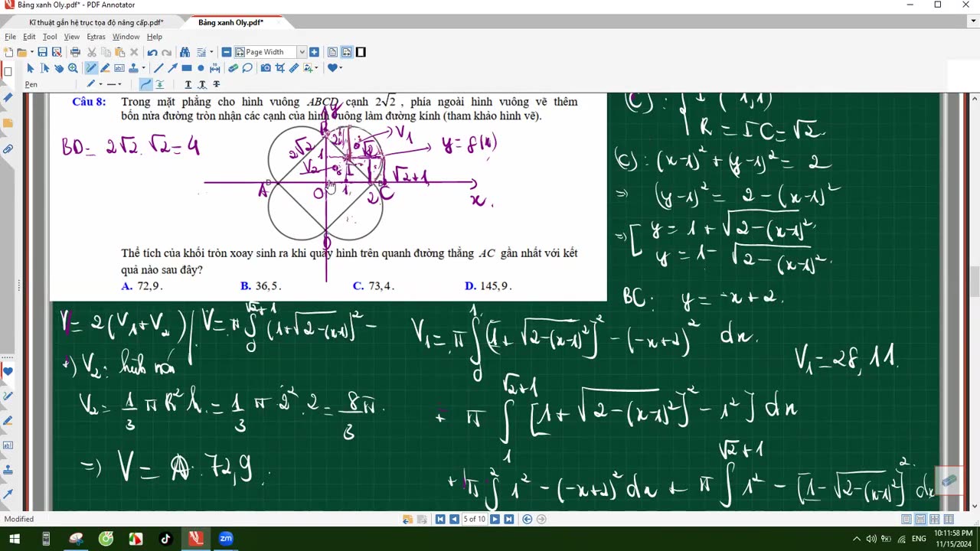Toggle full screen mode icon

pyautogui.click(x=361, y=52)
